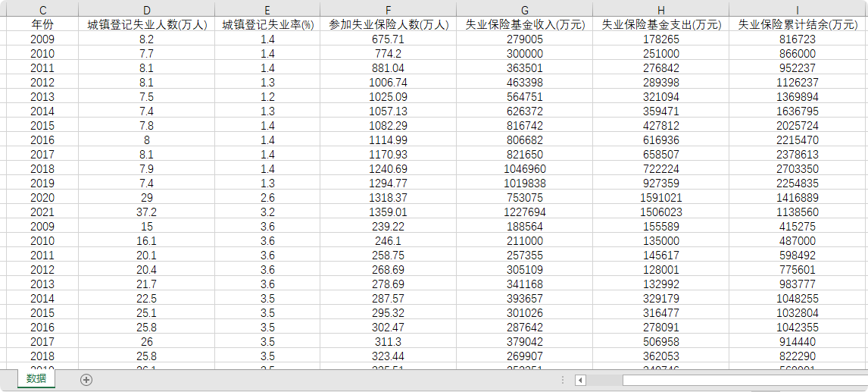
Task: Select the cell containing 37.2
Action: pos(147,212)
